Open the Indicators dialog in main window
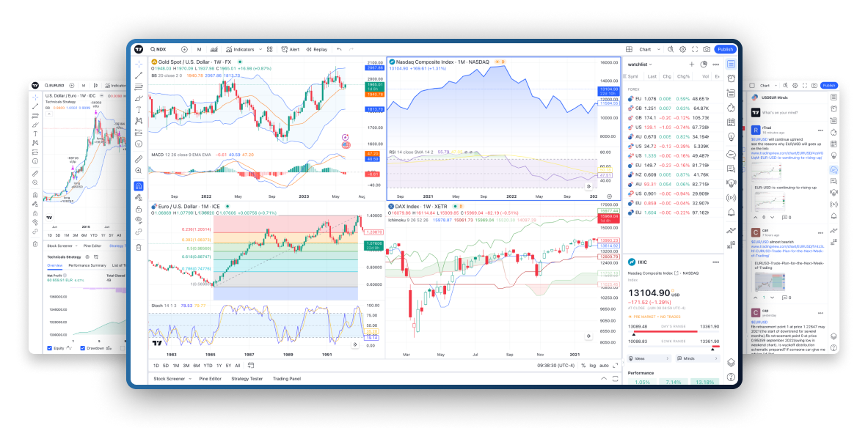The height and width of the screenshot is (428, 868). [x=240, y=49]
